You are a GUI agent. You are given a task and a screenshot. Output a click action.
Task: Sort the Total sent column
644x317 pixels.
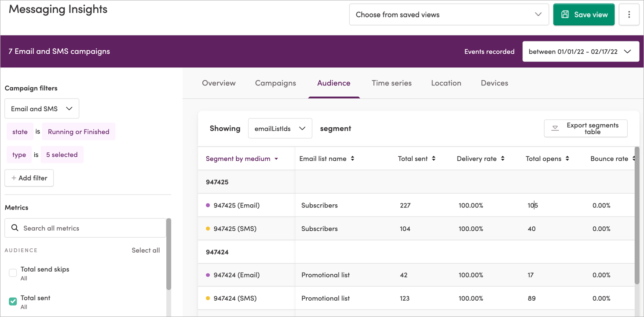433,158
